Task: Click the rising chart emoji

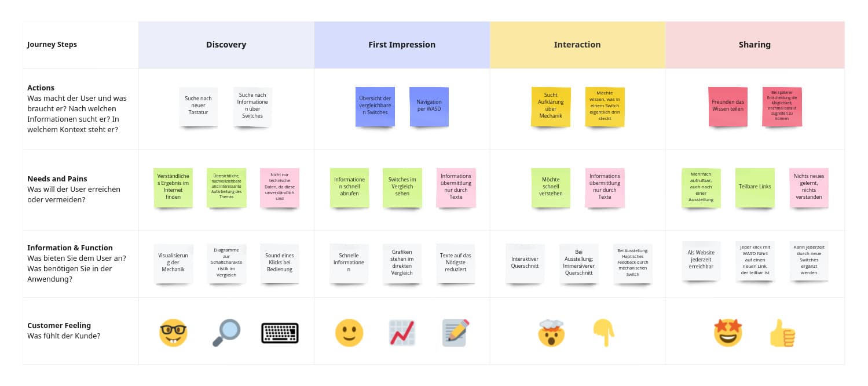Action: [x=402, y=333]
